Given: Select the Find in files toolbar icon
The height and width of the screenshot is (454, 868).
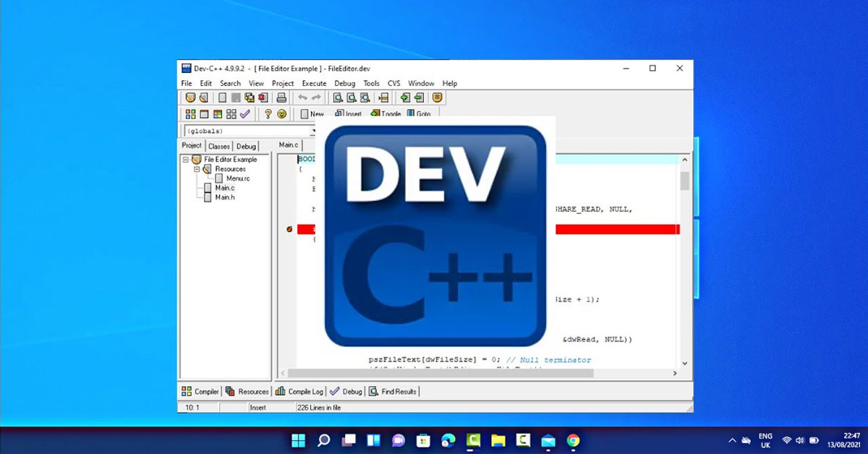Looking at the screenshot, I should click(x=365, y=97).
